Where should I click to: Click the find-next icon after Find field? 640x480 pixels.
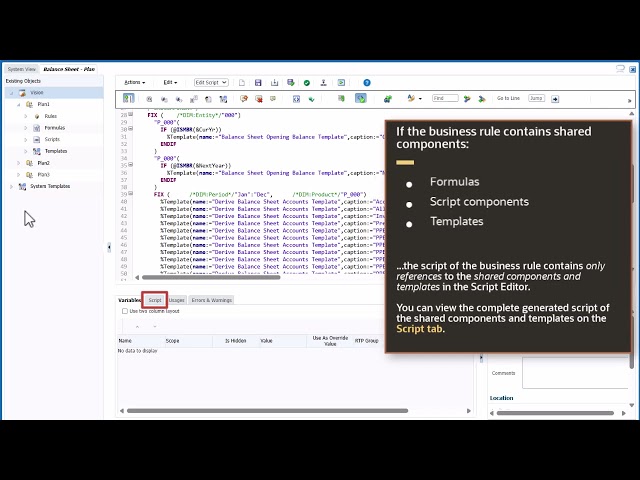467,99
